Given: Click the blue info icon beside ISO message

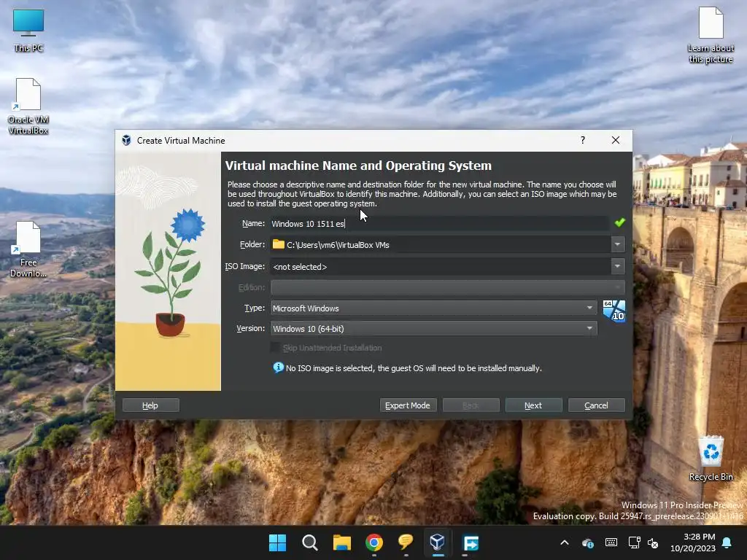Looking at the screenshot, I should coord(278,367).
